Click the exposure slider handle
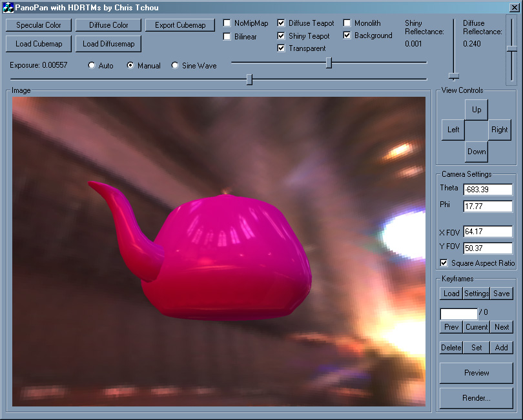The height and width of the screenshot is (420, 523). click(x=249, y=79)
